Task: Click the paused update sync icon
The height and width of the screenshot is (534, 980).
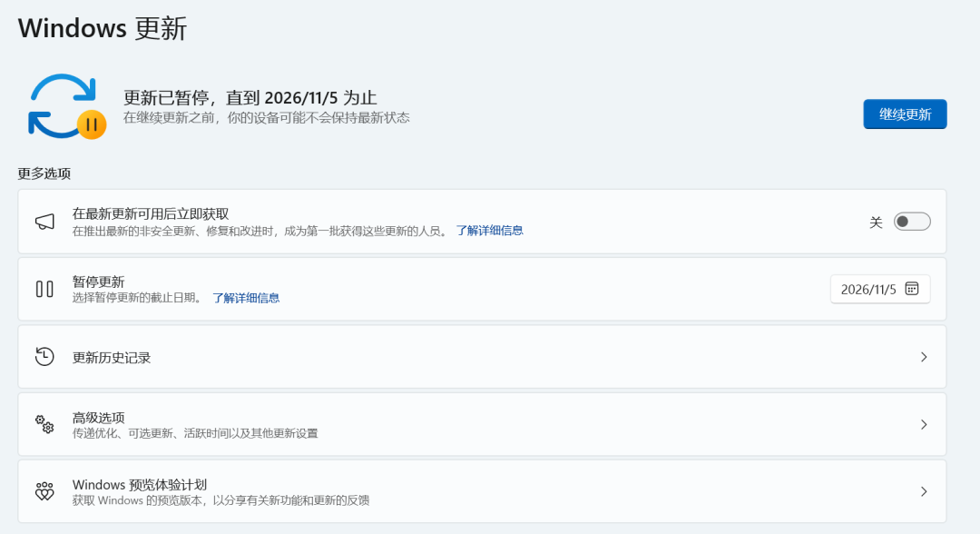Action: coord(66,106)
